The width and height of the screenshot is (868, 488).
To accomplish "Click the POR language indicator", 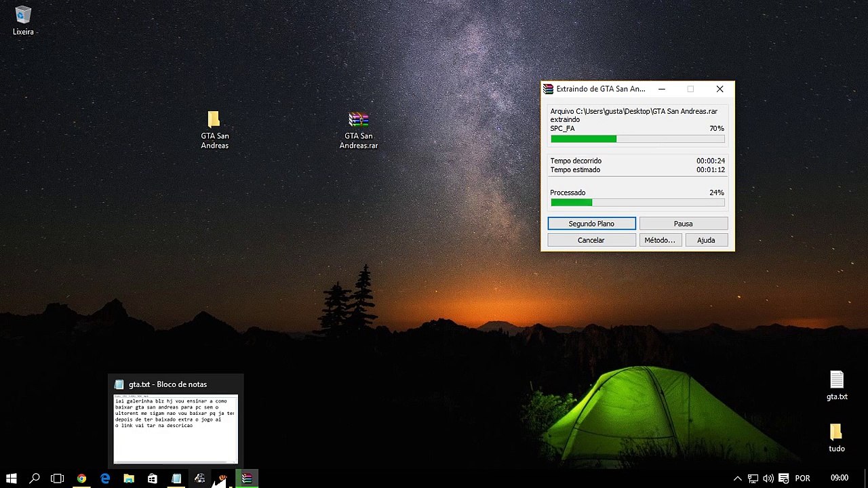I will 802,479.
